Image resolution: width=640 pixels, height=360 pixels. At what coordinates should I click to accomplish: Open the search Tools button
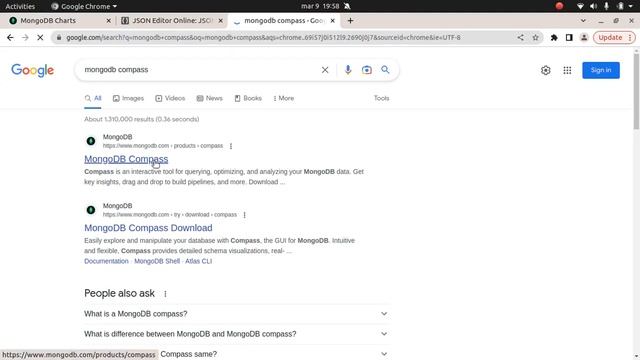tap(381, 98)
